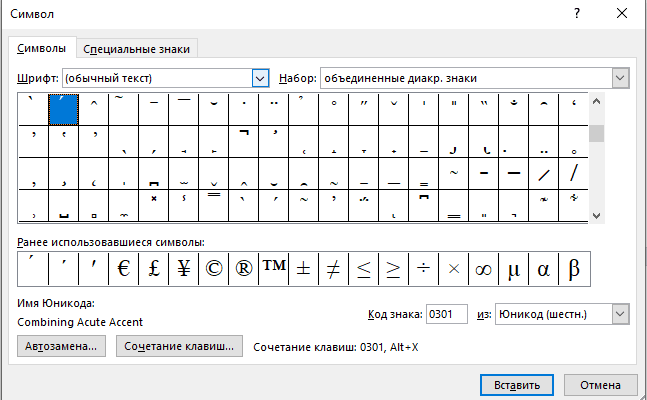Select the Euro sign in recent symbols
The width and height of the screenshot is (647, 400).
tap(124, 269)
